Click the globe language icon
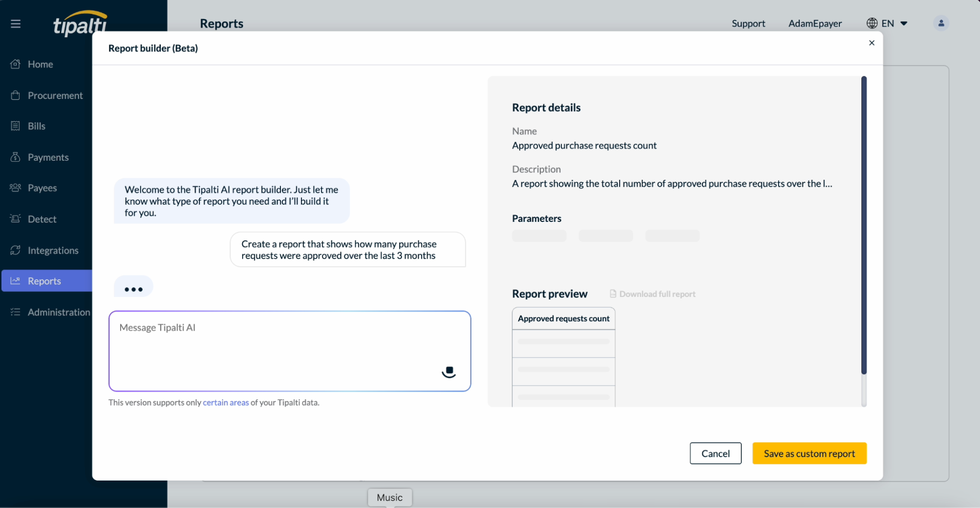This screenshot has width=980, height=508. pos(872,23)
